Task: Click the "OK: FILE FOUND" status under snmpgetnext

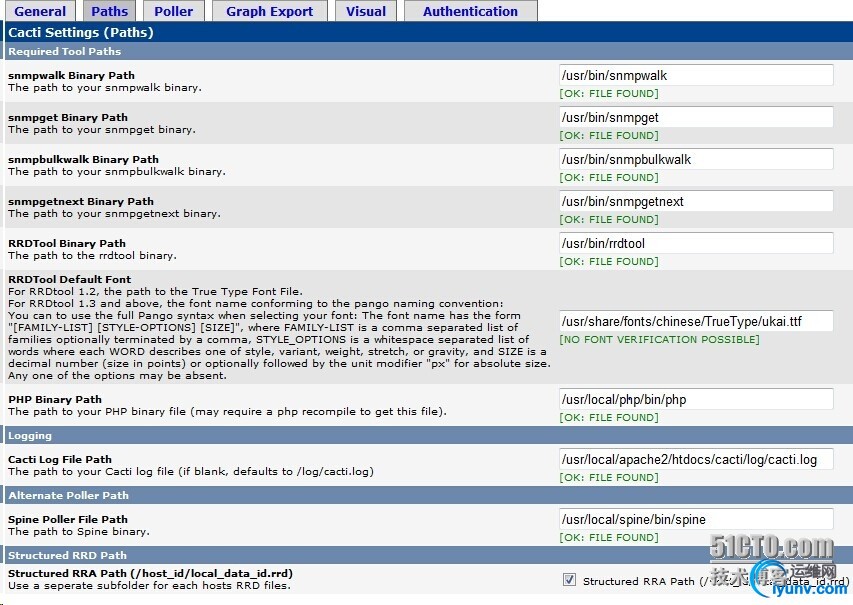Action: click(609, 219)
